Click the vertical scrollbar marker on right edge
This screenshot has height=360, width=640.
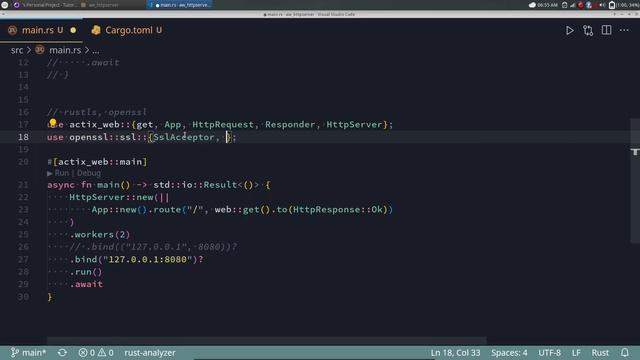[635, 152]
